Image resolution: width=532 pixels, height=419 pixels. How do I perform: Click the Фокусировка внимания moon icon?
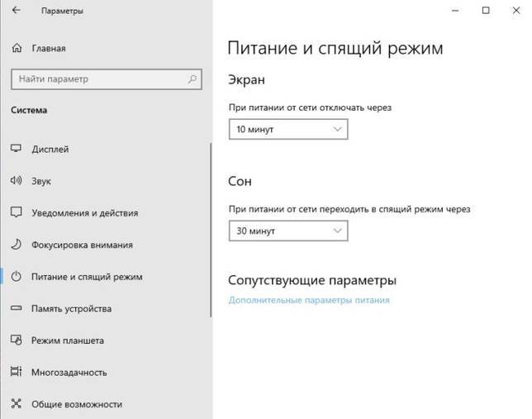click(x=16, y=245)
